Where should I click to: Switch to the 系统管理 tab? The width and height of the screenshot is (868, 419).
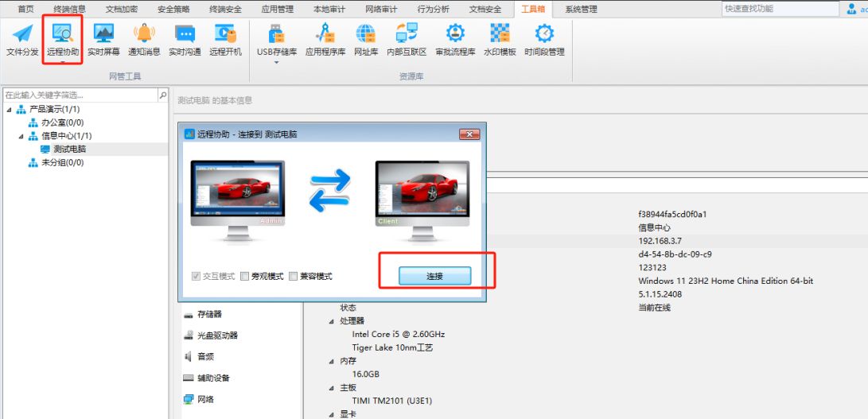click(x=581, y=9)
